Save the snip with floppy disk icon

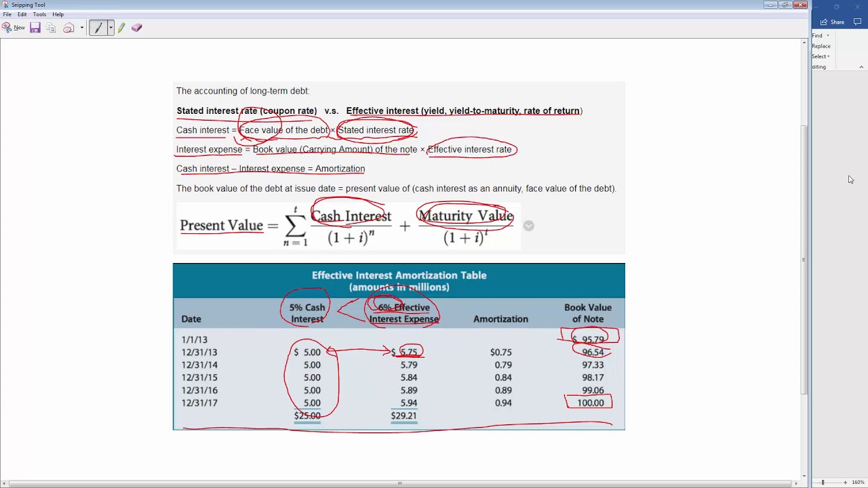tap(35, 28)
